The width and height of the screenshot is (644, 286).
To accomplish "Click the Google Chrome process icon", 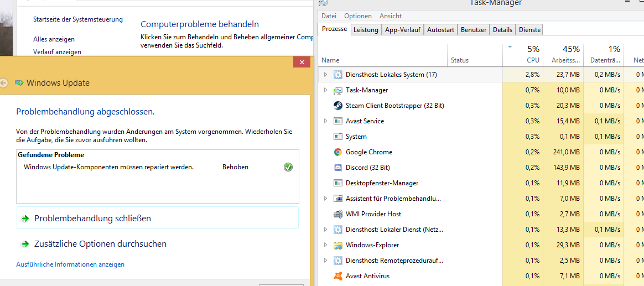I will tap(337, 152).
